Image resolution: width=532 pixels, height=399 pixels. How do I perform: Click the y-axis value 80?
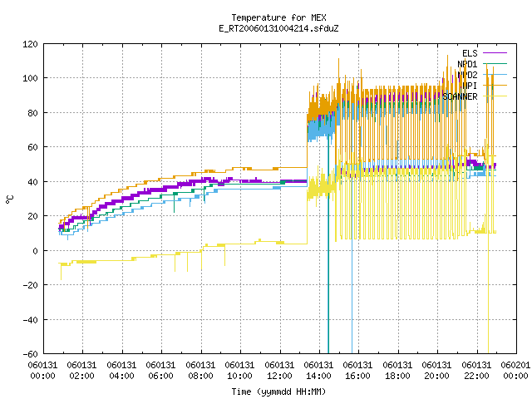point(32,113)
